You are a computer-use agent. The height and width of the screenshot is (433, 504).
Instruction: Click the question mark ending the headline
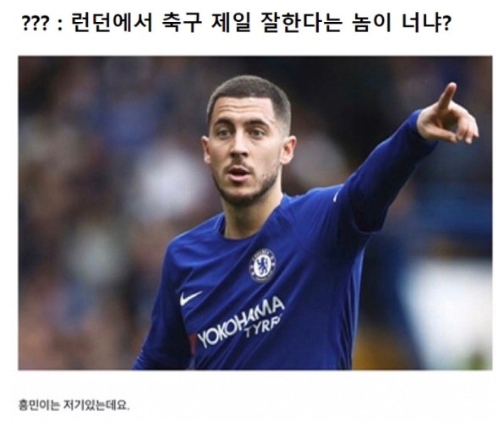[x=446, y=23]
